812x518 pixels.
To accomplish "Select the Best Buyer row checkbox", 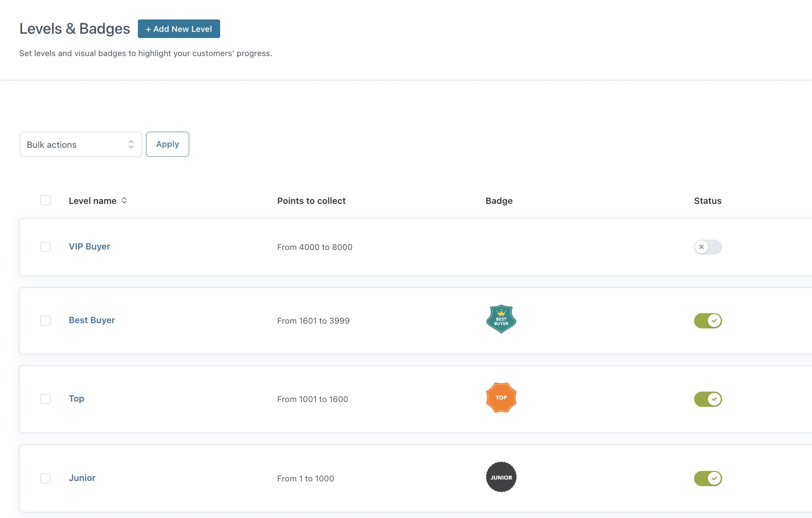I will (x=46, y=321).
